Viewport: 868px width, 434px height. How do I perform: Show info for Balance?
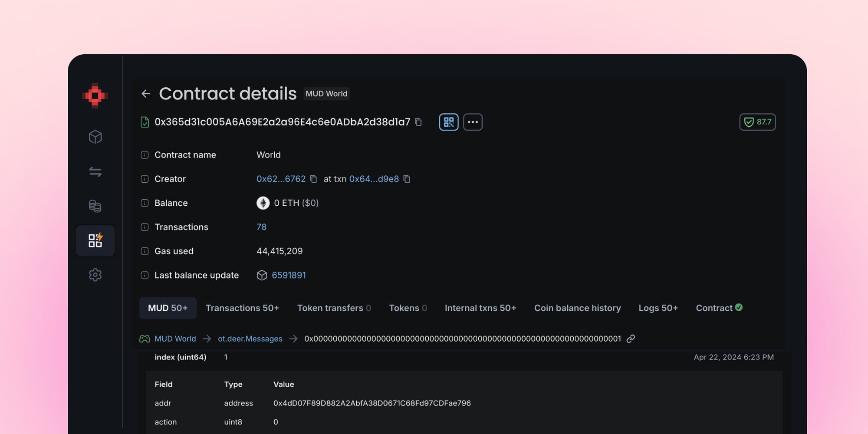click(145, 203)
